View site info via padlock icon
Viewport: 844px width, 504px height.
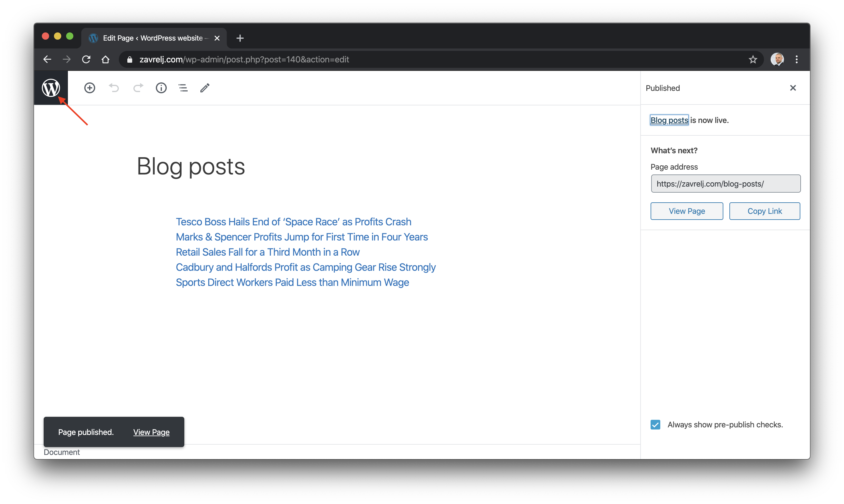coord(129,60)
